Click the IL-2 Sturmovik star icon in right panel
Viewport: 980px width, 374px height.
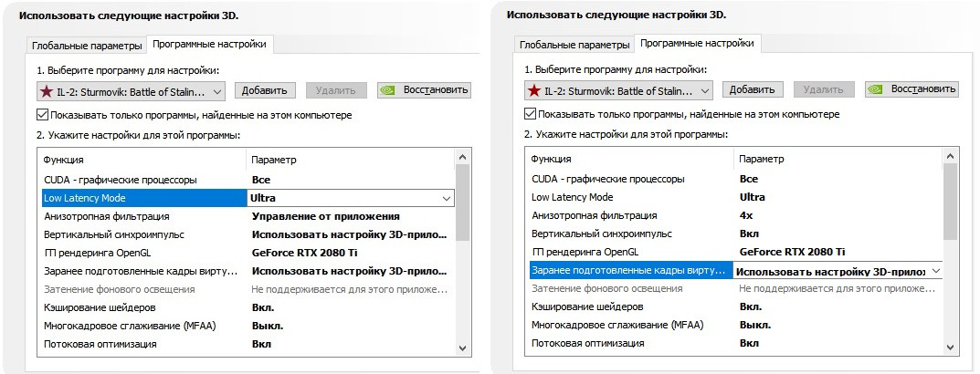(x=534, y=90)
